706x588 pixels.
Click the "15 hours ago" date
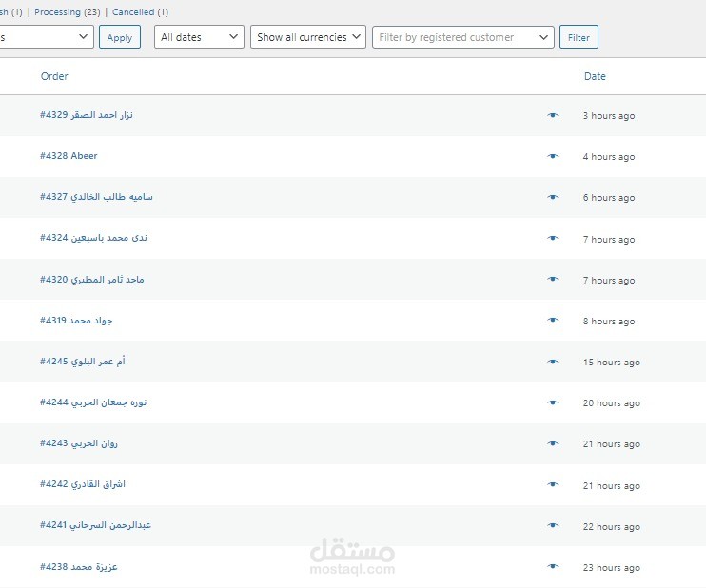(x=612, y=362)
